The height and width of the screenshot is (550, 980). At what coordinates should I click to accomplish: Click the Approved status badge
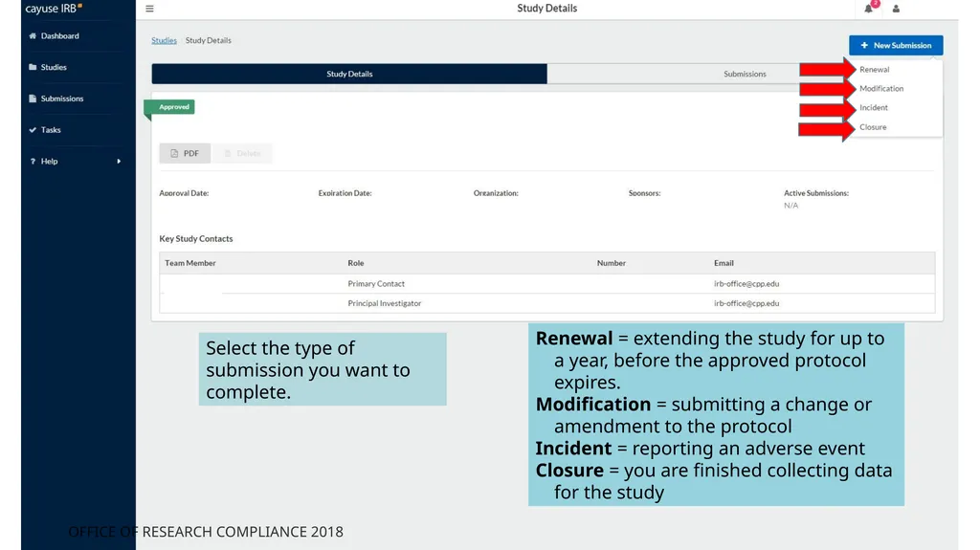170,107
